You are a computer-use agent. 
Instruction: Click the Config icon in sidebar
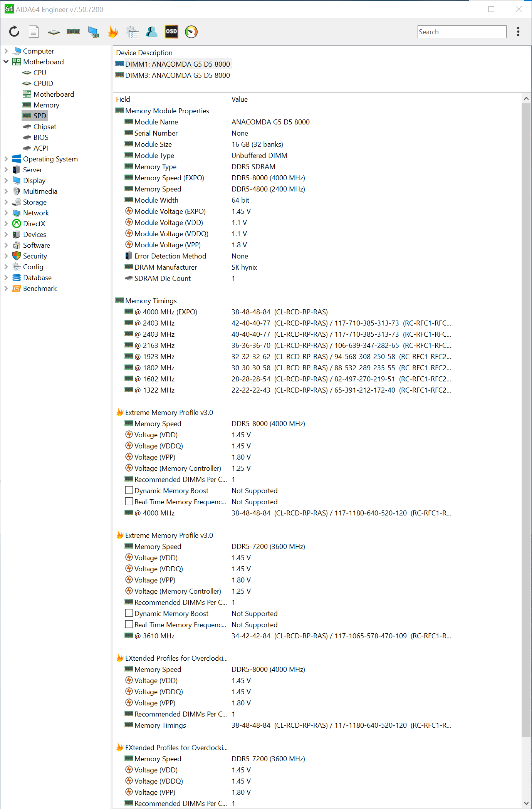(x=17, y=267)
